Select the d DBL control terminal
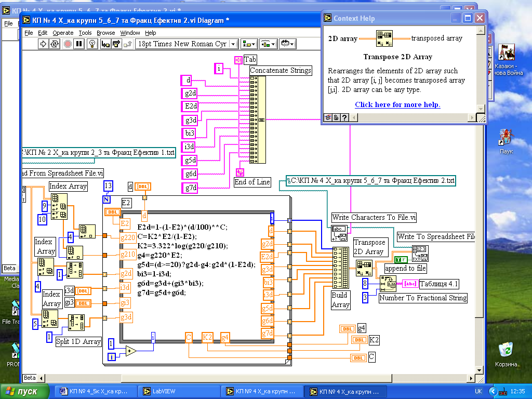 tap(143, 187)
